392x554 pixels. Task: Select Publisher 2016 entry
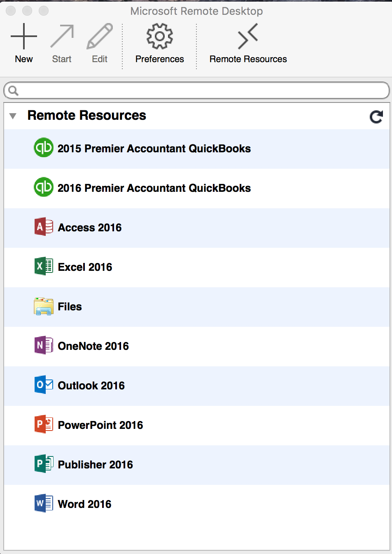pos(197,465)
